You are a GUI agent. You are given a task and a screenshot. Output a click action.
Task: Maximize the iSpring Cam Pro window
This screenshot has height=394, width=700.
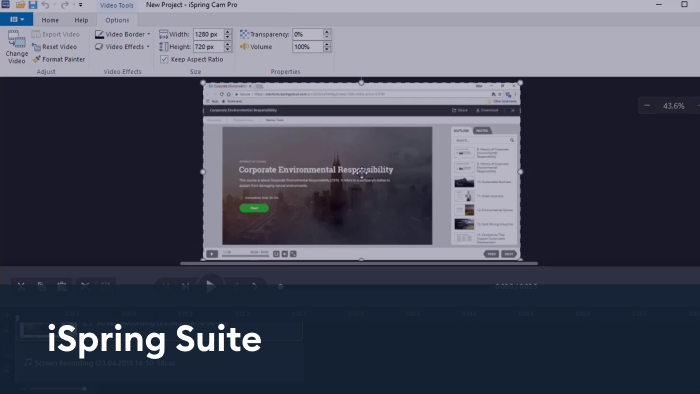coord(684,4)
